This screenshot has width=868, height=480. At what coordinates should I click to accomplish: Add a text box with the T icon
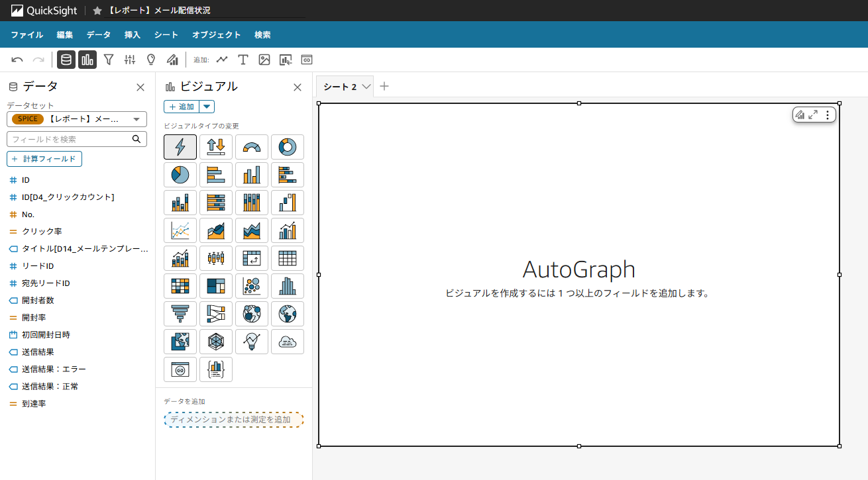tap(243, 60)
